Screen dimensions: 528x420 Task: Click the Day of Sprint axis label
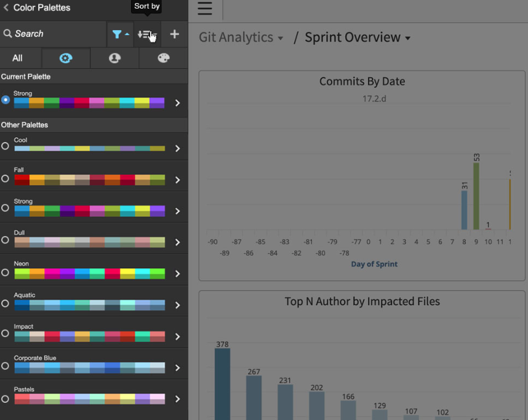[x=374, y=264]
